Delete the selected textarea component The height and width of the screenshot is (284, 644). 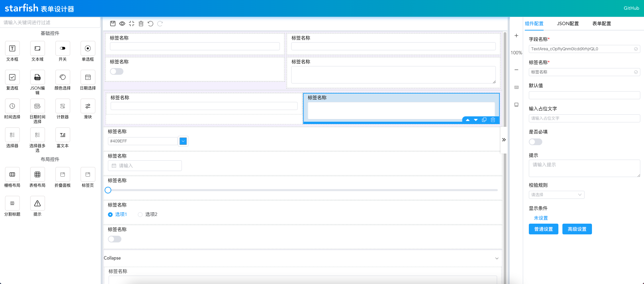(493, 120)
